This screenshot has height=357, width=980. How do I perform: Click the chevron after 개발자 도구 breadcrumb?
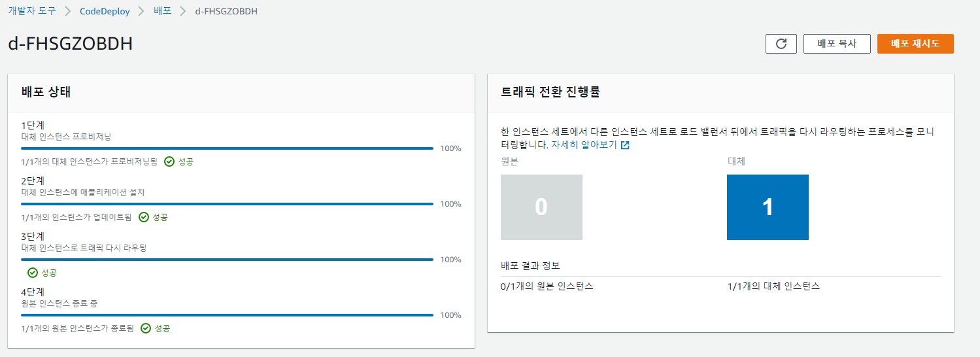click(68, 11)
